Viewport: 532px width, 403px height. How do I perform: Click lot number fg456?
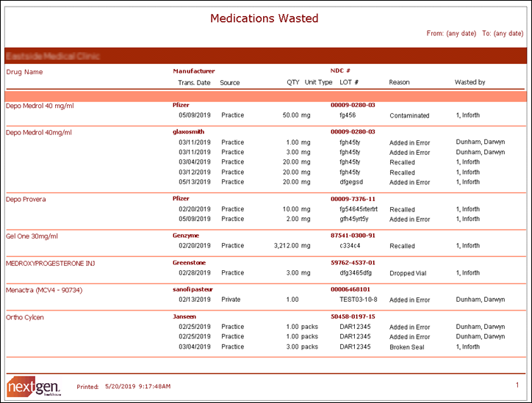pyautogui.click(x=348, y=115)
